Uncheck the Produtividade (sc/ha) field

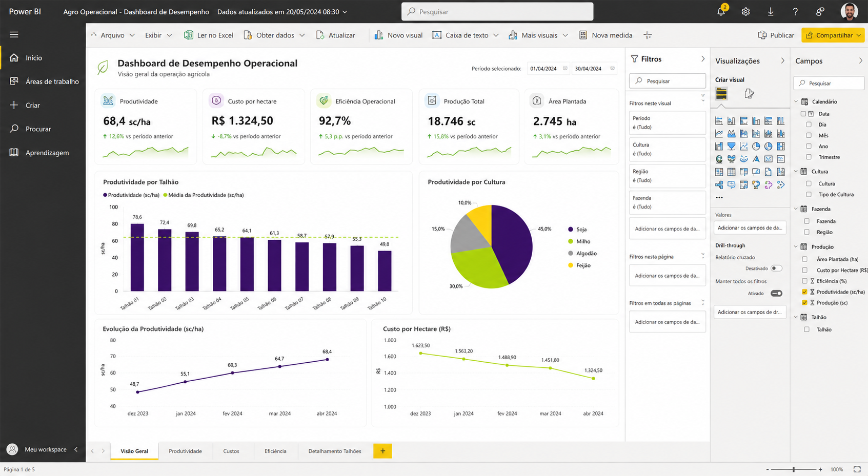tap(804, 292)
